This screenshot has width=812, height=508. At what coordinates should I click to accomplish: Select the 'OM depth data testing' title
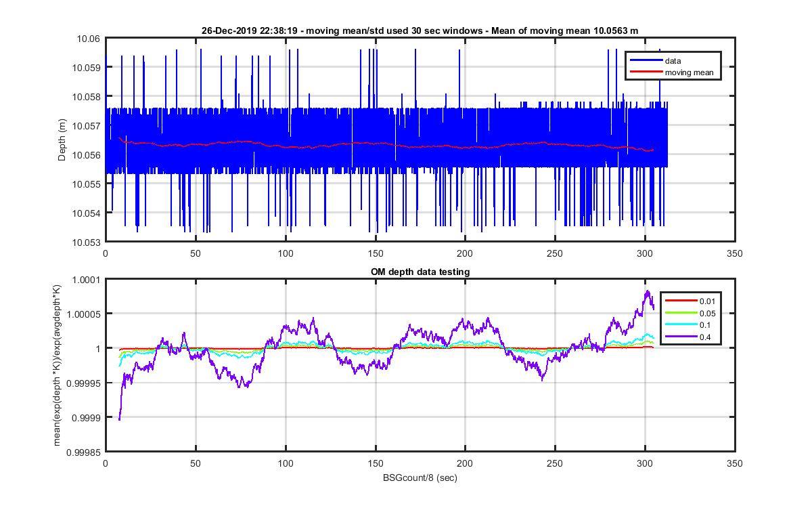click(x=420, y=272)
